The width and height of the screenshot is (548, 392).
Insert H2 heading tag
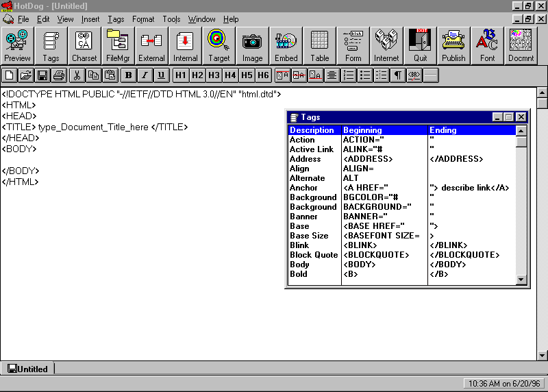197,75
